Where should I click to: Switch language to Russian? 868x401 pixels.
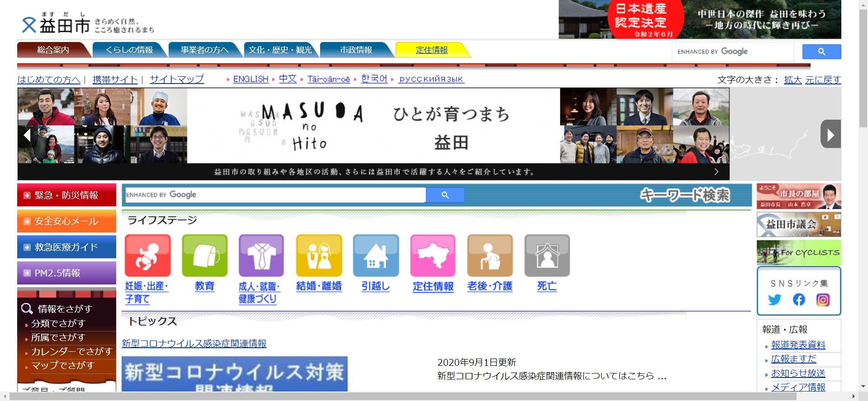coord(431,79)
